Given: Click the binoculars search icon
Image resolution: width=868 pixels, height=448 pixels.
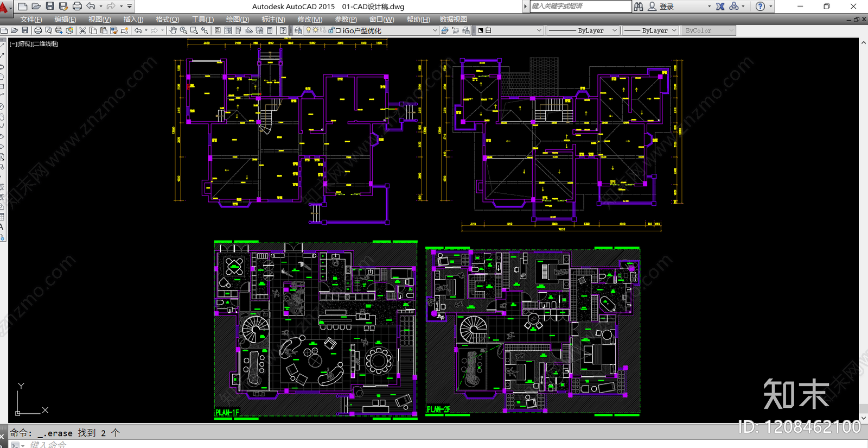Looking at the screenshot, I should [639, 7].
